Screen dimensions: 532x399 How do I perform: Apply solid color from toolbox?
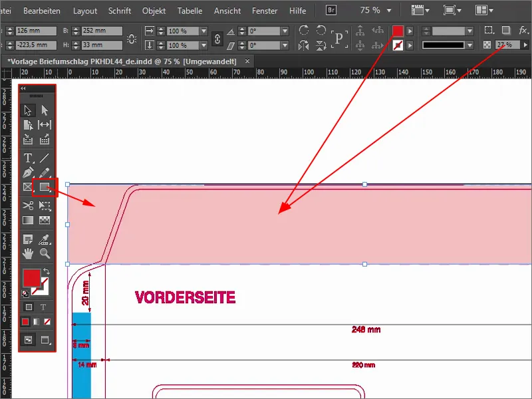tap(25, 322)
